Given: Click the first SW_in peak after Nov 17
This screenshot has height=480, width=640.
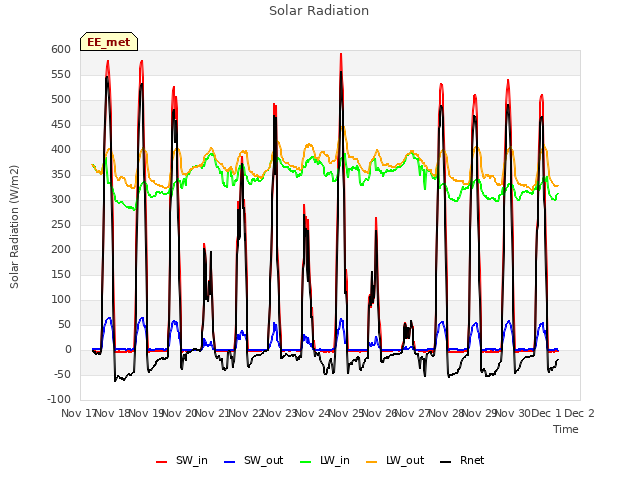Looking at the screenshot, I should [x=108, y=62].
